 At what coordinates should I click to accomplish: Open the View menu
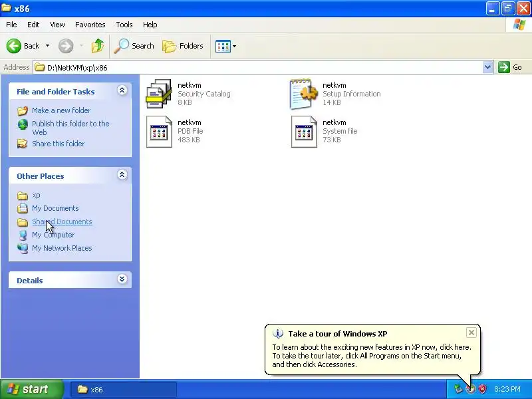[57, 25]
